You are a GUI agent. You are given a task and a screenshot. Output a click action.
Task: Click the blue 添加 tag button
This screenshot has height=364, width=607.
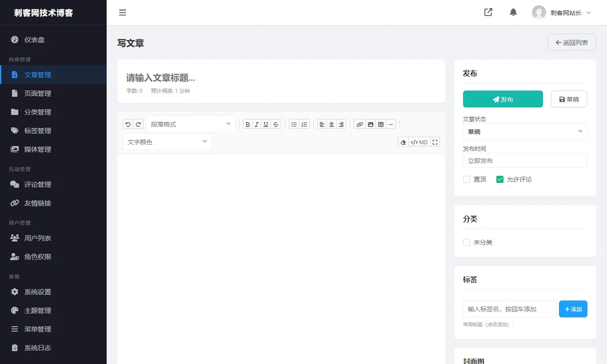(573, 309)
